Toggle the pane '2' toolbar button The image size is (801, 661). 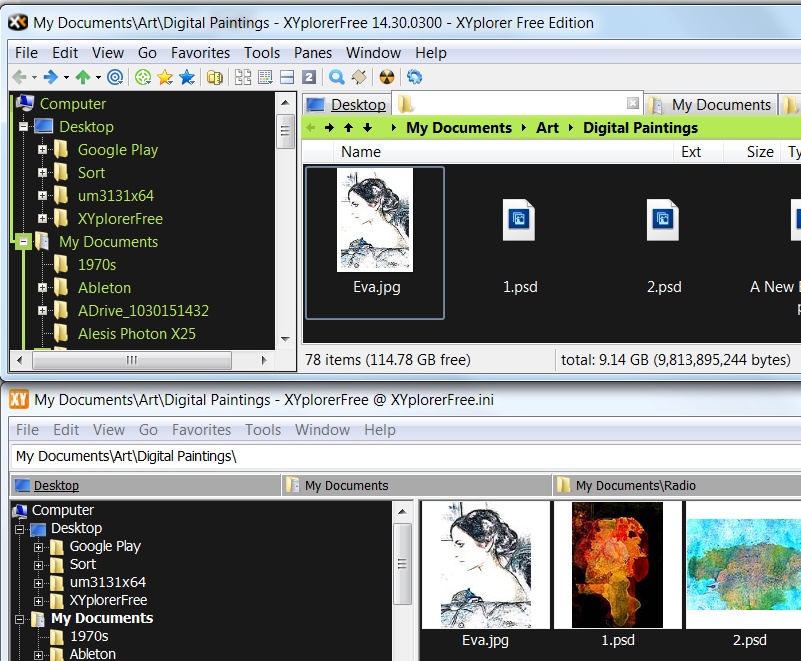(x=309, y=77)
